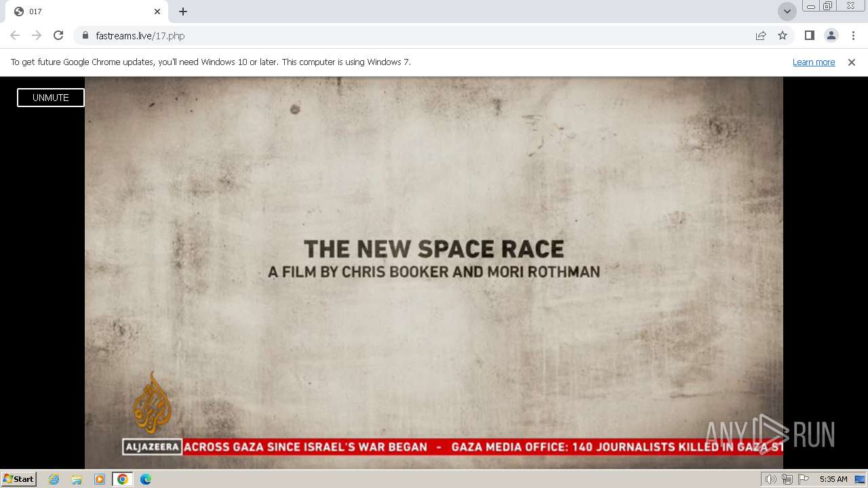
Task: Share this page icon
Action: (x=761, y=35)
